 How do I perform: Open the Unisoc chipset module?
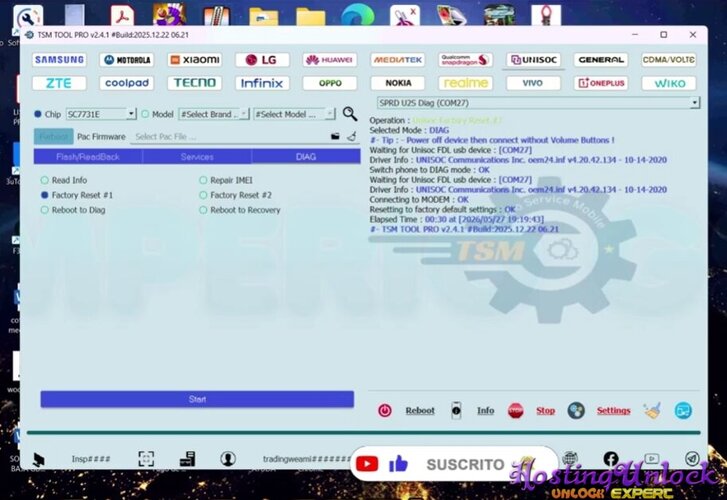[x=533, y=60]
